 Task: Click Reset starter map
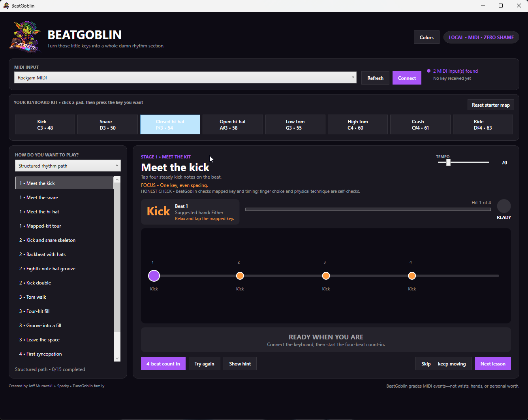pos(491,105)
